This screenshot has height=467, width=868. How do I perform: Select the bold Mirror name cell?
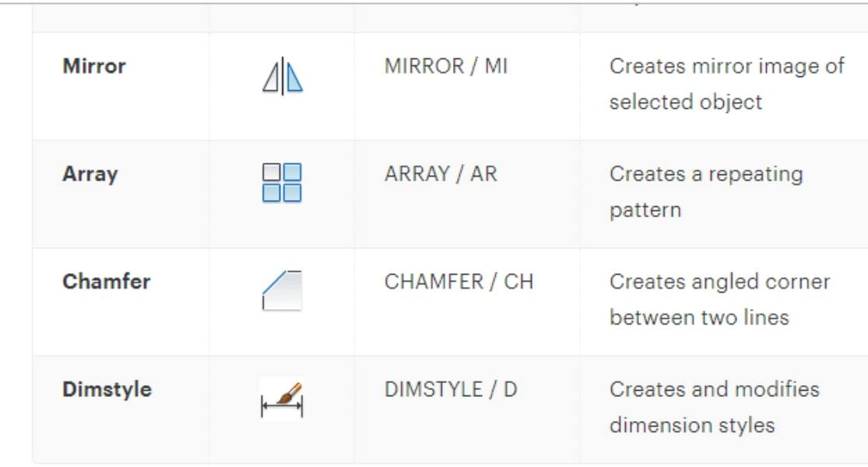coord(94,66)
